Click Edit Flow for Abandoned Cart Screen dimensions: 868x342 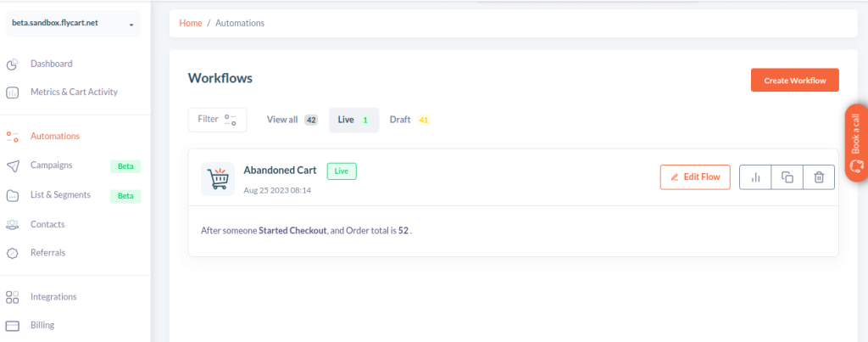coord(695,177)
